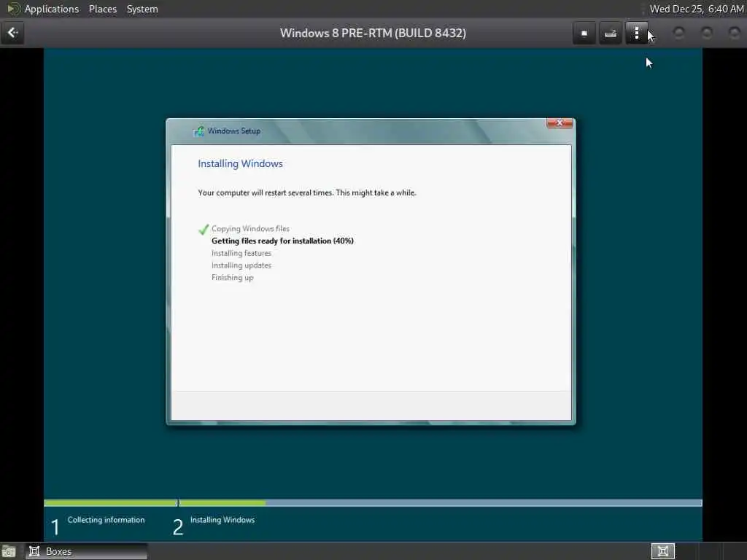Click the Installing Windows stage label at bottom
The height and width of the screenshot is (560, 747).
point(222,520)
